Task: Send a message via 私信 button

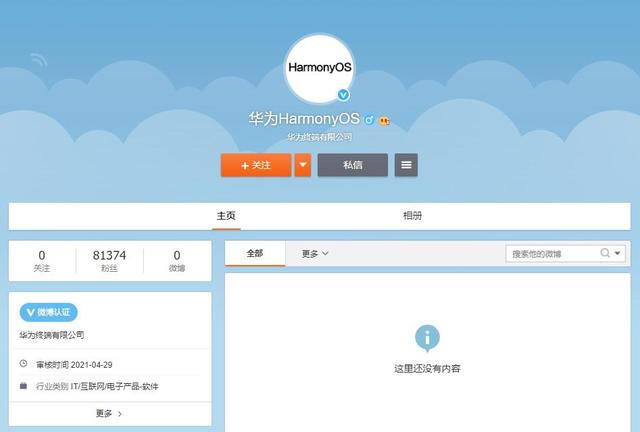Action: tap(352, 165)
